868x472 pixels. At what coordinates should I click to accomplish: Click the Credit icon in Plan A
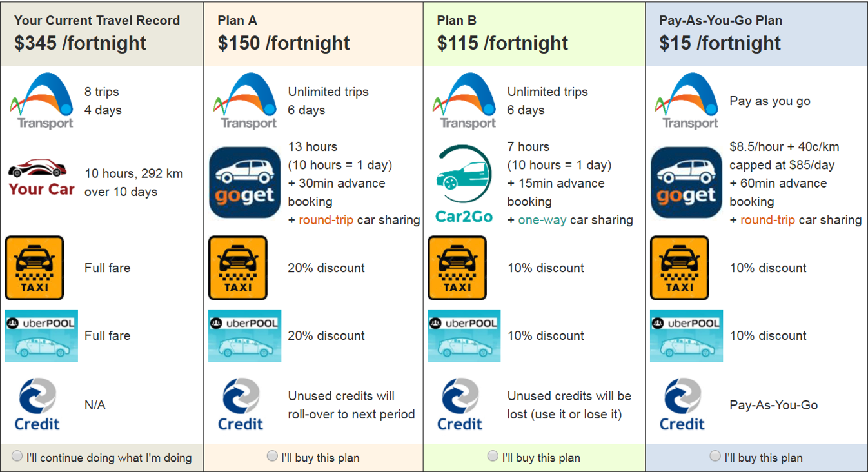tap(241, 405)
